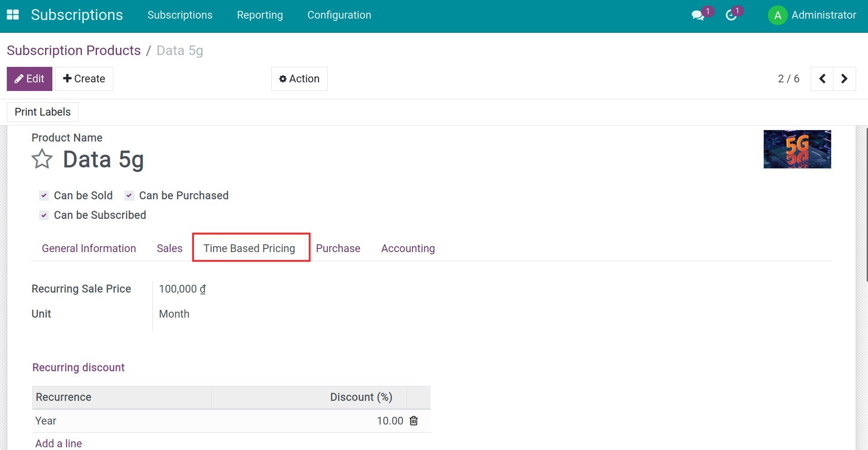Screen dimensions: 868x450
Task: Open the gear Action menu
Action: (x=299, y=78)
